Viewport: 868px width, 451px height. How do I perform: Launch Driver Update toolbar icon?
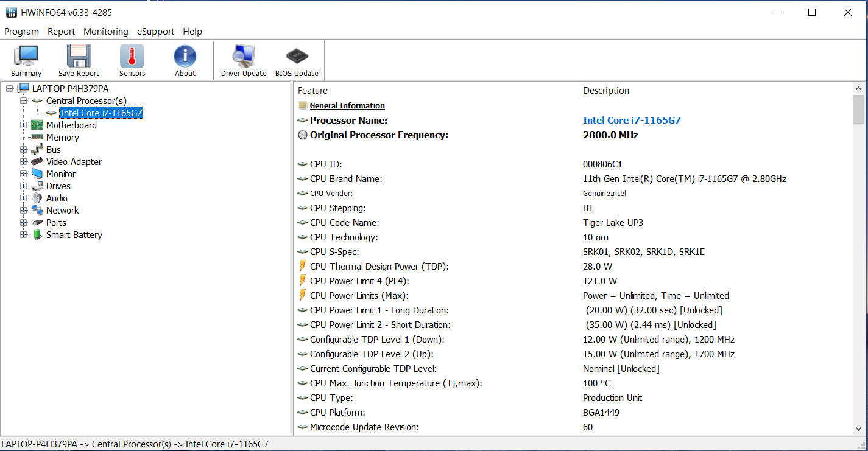[x=244, y=56]
